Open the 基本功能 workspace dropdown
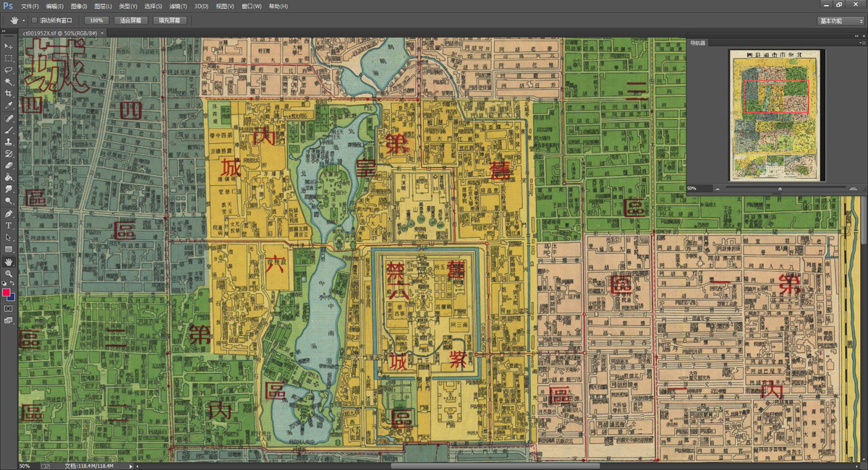This screenshot has width=868, height=470. (x=841, y=21)
